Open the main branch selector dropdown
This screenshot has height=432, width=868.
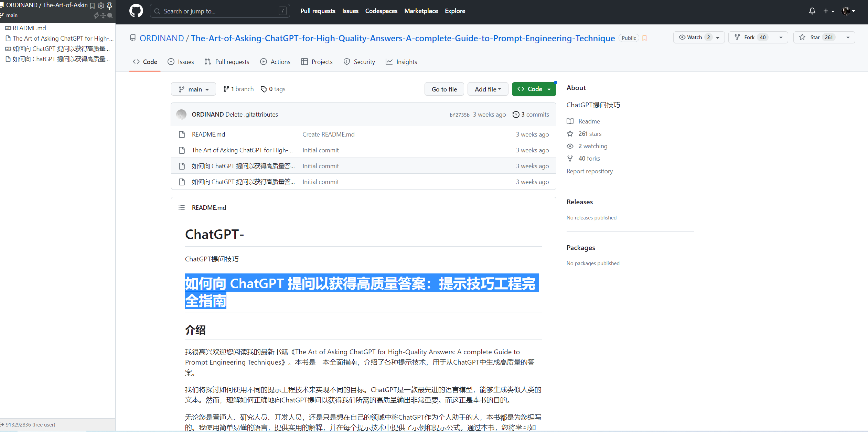[193, 89]
